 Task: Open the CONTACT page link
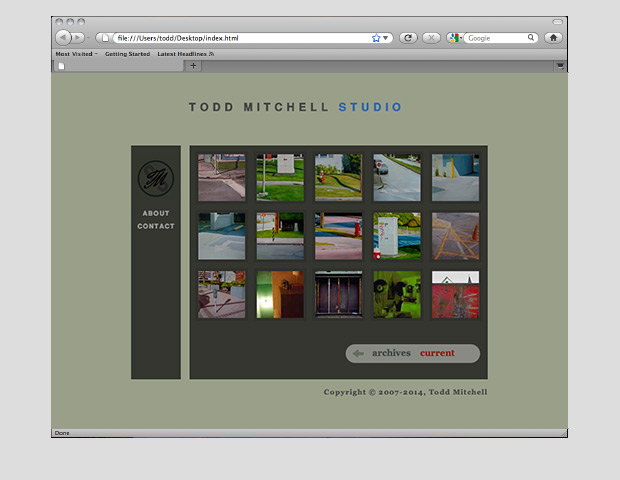[x=156, y=226]
